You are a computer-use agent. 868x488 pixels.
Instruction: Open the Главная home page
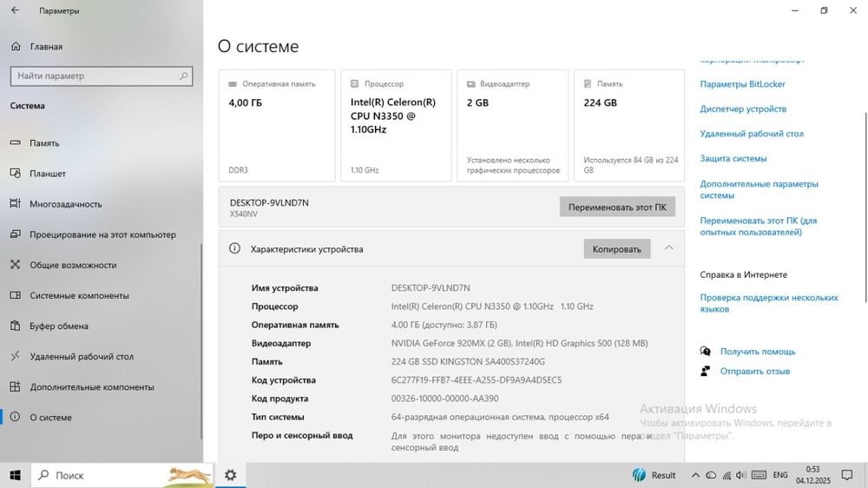click(46, 47)
